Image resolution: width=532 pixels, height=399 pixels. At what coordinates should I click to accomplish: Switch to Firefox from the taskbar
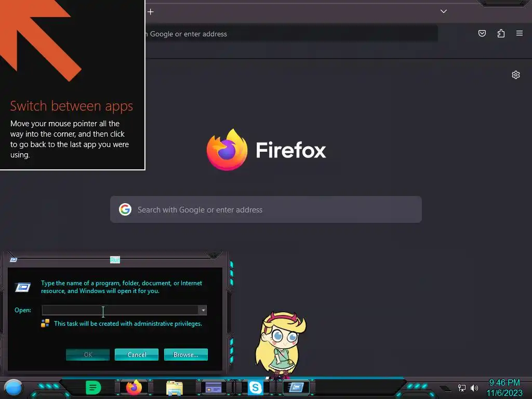point(134,388)
